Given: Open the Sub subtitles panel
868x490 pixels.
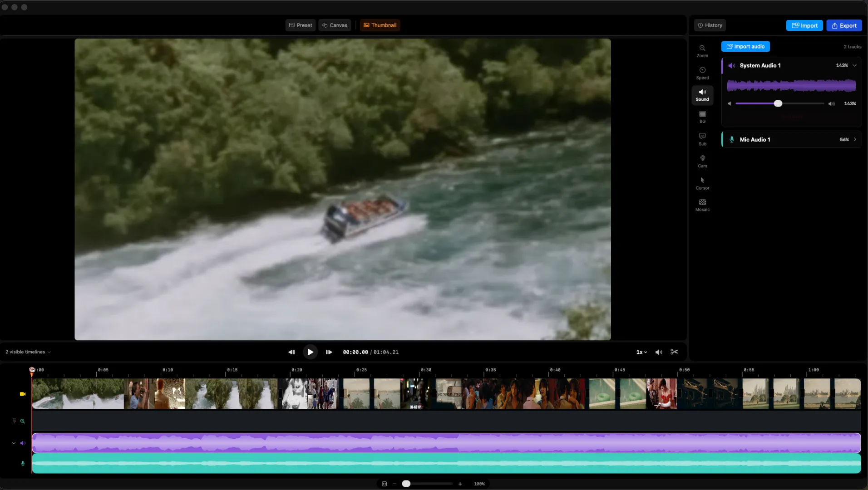Looking at the screenshot, I should (x=702, y=139).
